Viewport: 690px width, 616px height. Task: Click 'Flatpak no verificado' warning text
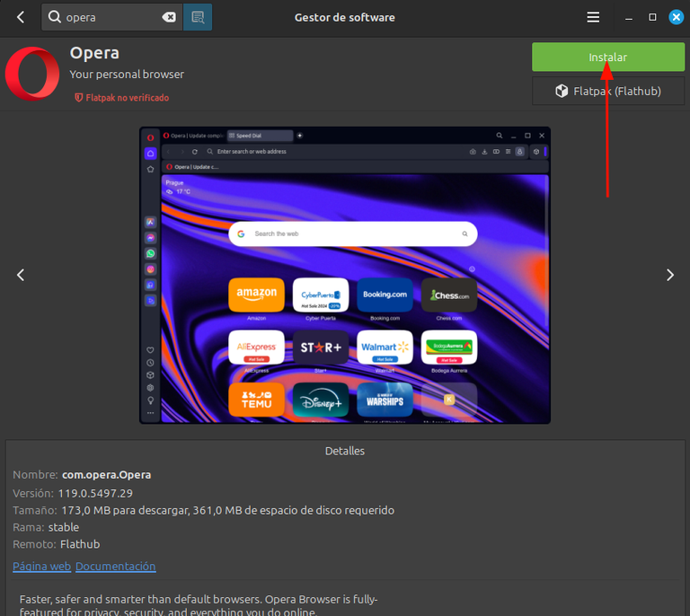click(x=128, y=98)
